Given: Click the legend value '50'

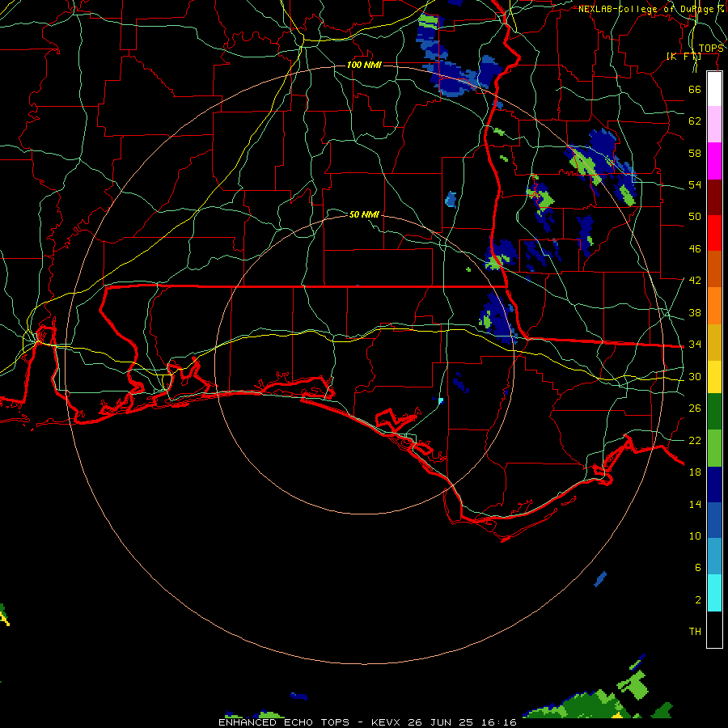Looking at the screenshot, I should pyautogui.click(x=695, y=216).
